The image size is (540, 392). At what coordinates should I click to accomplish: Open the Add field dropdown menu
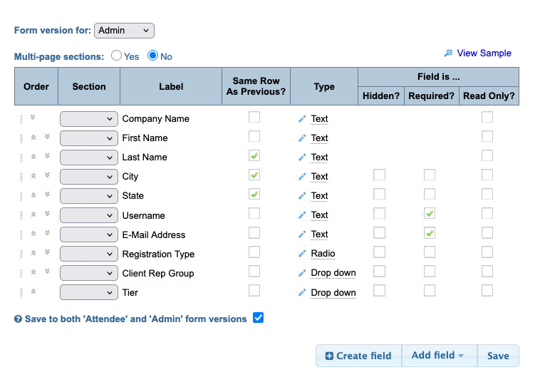coord(438,356)
